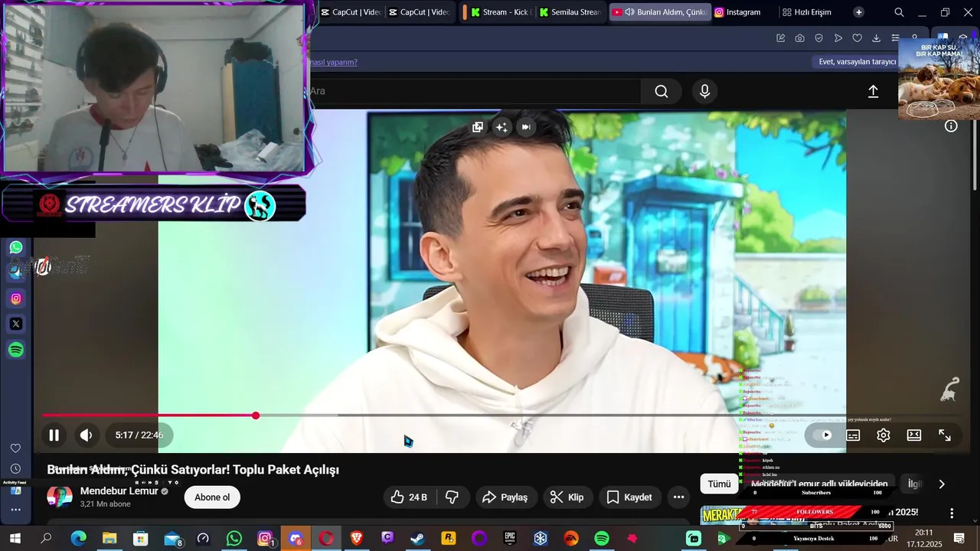Create a clip with the Klip button
The height and width of the screenshot is (551, 980).
tap(567, 497)
